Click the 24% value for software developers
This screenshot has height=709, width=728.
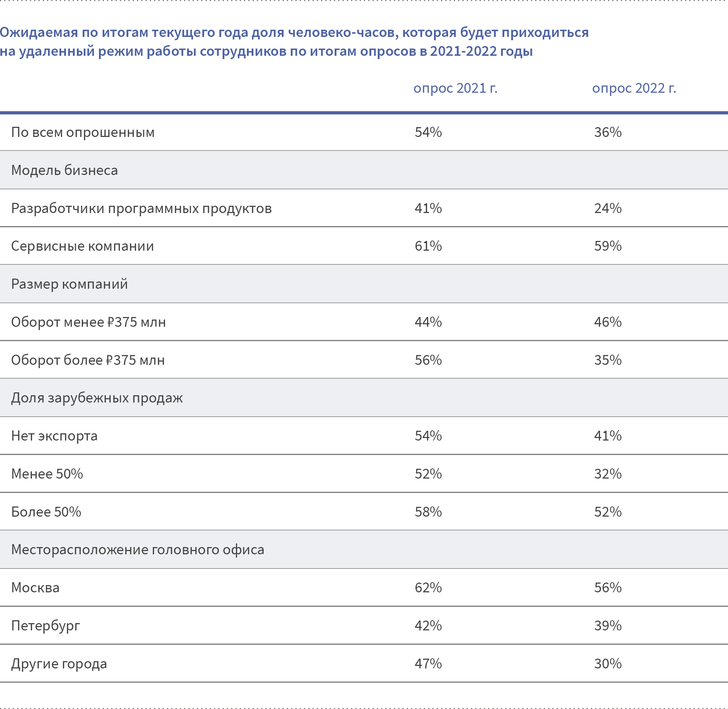pos(608,208)
